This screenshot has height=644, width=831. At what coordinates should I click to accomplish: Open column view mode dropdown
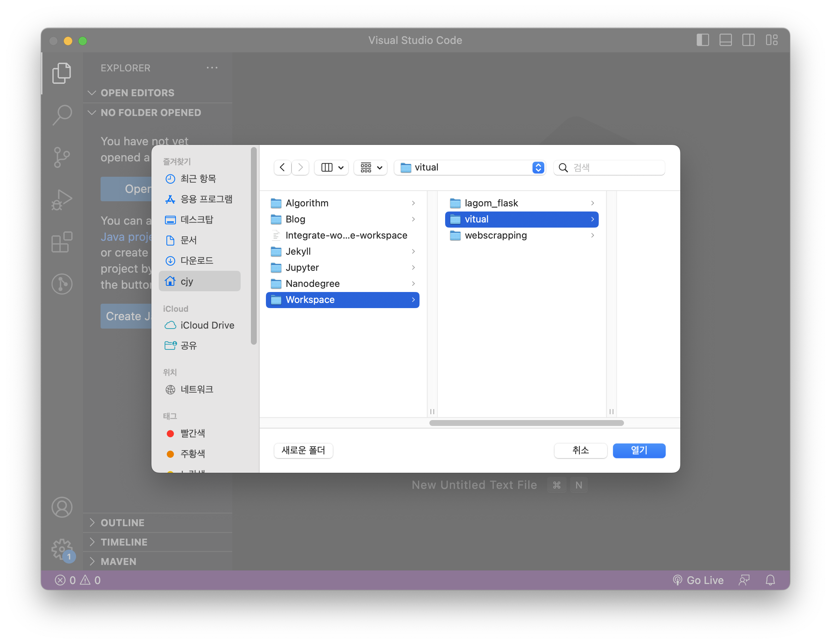(x=331, y=168)
